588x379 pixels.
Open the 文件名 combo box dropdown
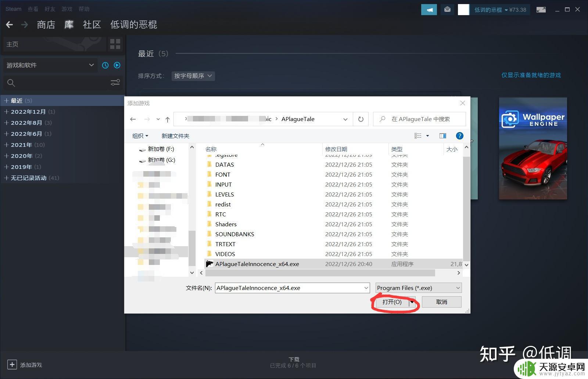[x=366, y=288]
